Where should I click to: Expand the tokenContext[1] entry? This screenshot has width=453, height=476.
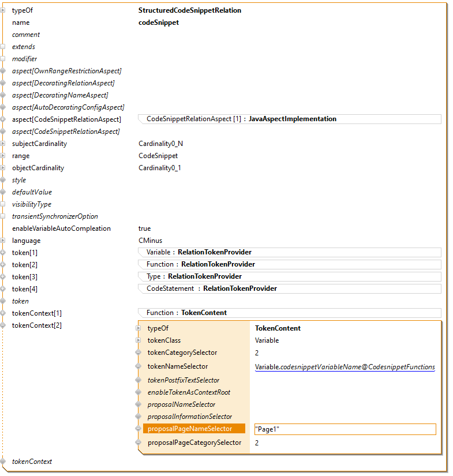pos(3,313)
